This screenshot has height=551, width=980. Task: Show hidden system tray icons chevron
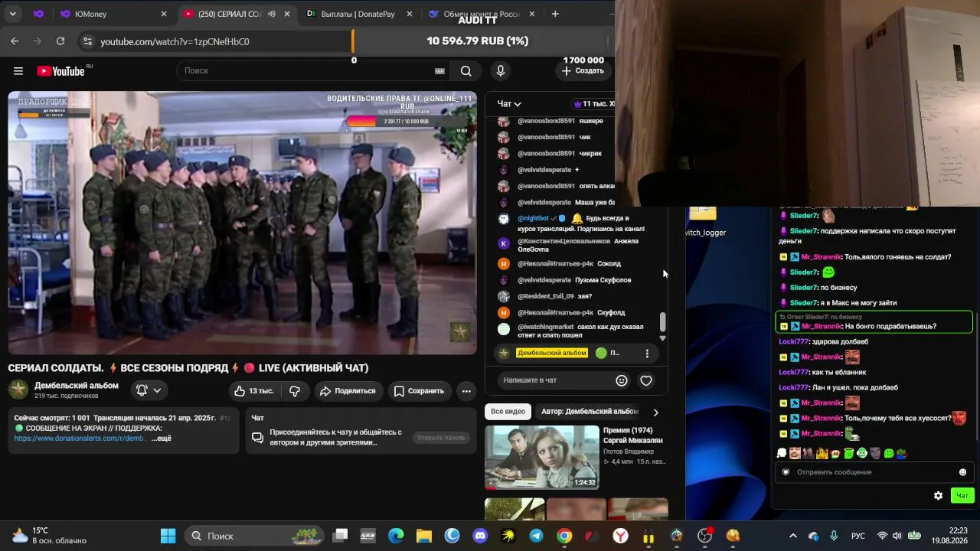pyautogui.click(x=792, y=536)
